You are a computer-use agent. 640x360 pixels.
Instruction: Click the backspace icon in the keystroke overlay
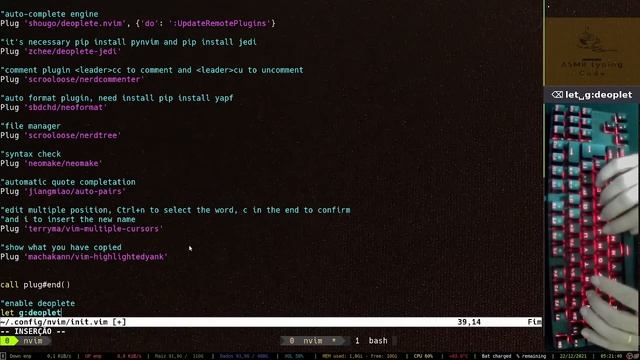[x=557, y=95]
